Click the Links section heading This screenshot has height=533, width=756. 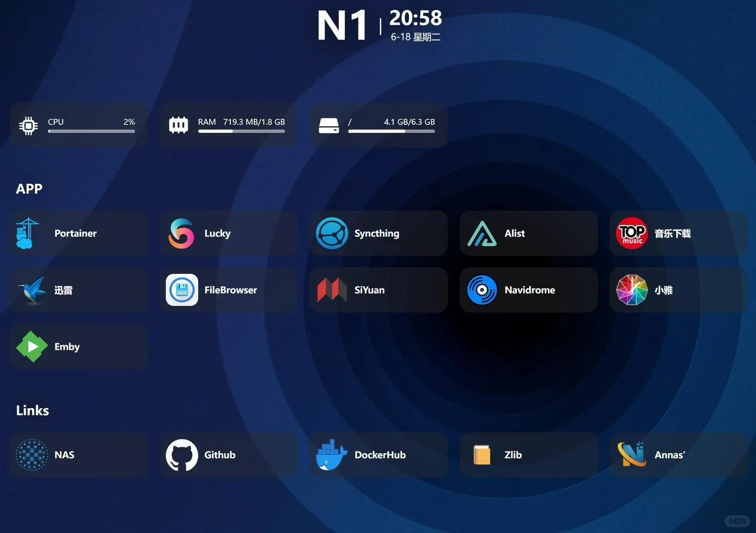[x=33, y=410]
